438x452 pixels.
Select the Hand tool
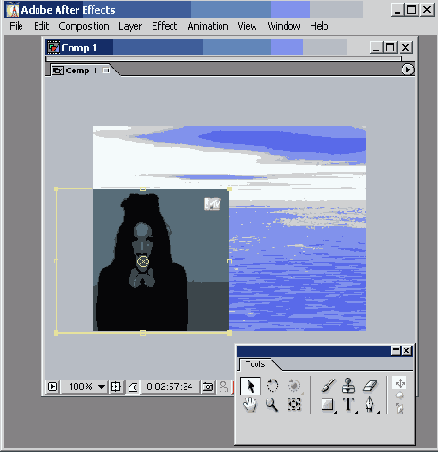click(250, 405)
